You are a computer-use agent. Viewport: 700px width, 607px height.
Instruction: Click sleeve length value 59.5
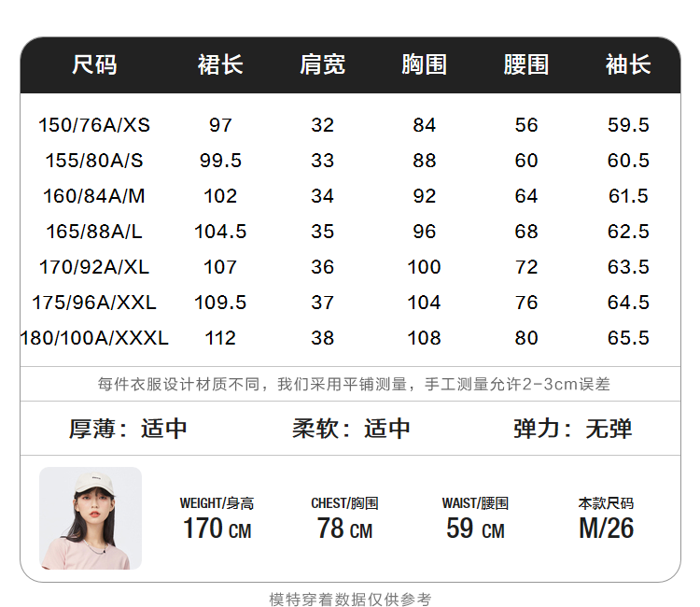click(x=628, y=125)
